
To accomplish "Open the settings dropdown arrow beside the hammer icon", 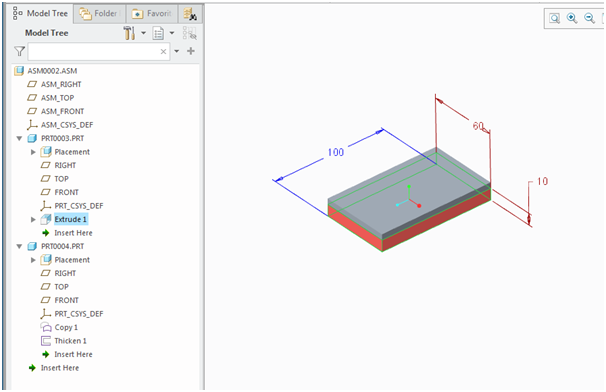I will click(143, 33).
